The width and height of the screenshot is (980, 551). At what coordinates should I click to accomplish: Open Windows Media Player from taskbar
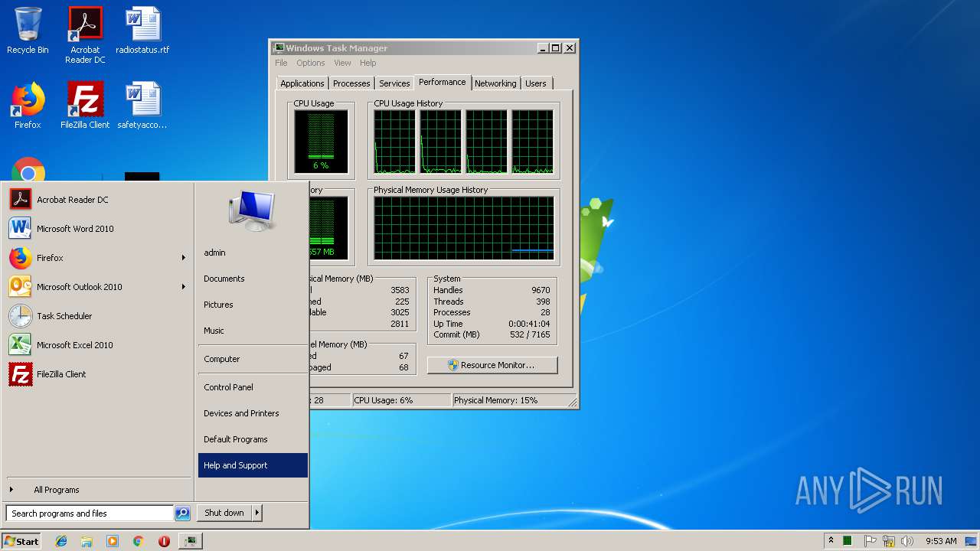113,541
